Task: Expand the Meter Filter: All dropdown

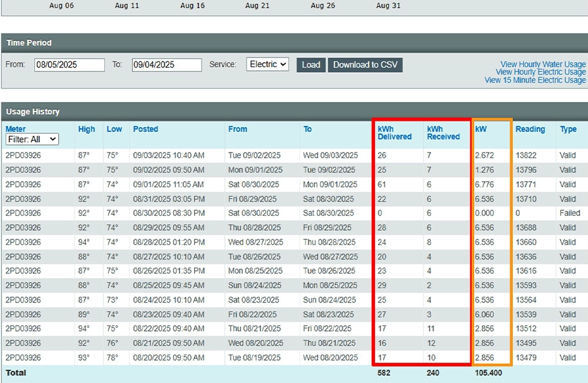Action: click(x=32, y=139)
